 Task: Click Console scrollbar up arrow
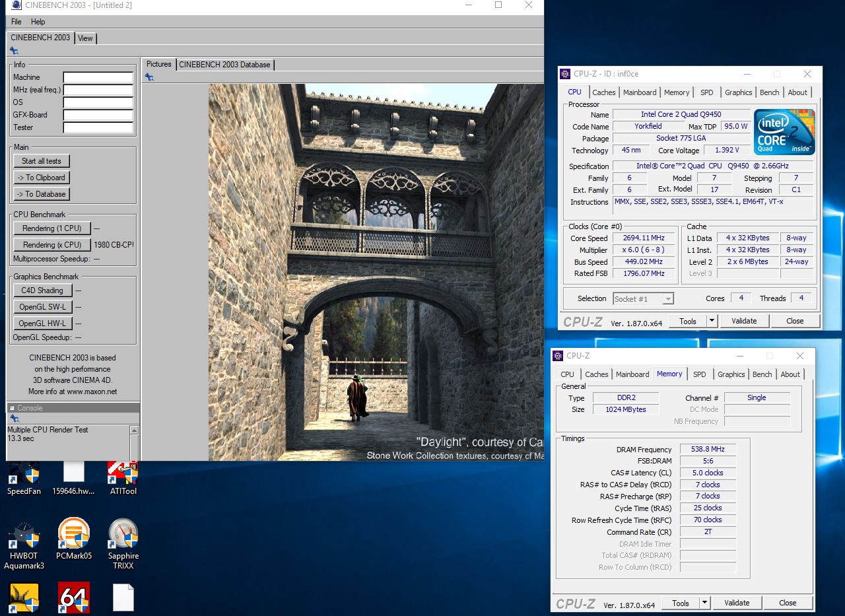click(135, 430)
